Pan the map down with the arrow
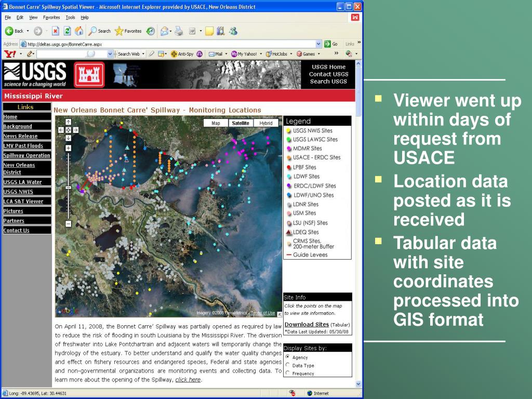Viewport: 532px width, 399px height. tap(68, 138)
